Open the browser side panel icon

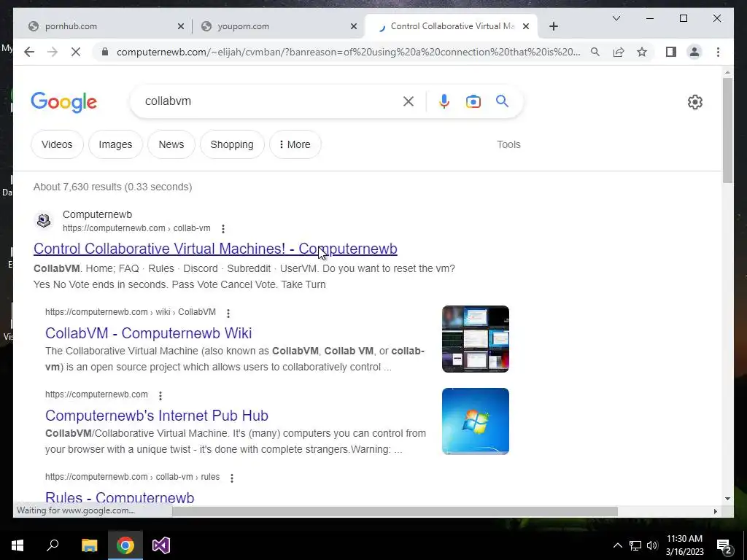(x=671, y=52)
